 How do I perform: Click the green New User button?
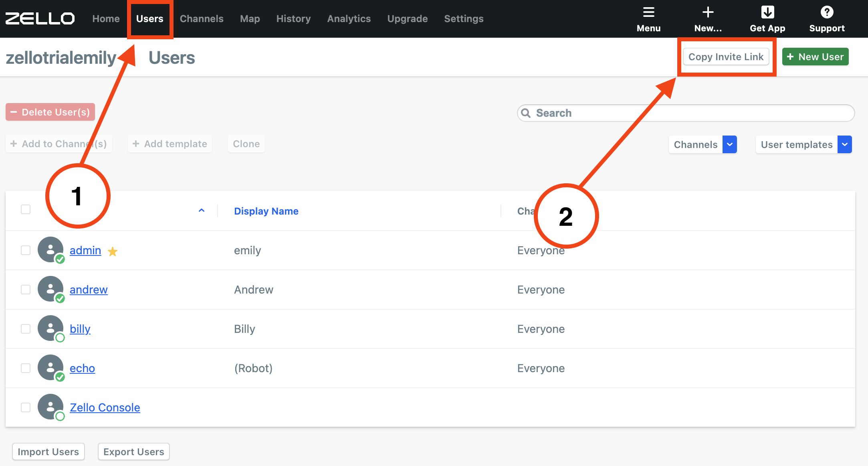(815, 57)
